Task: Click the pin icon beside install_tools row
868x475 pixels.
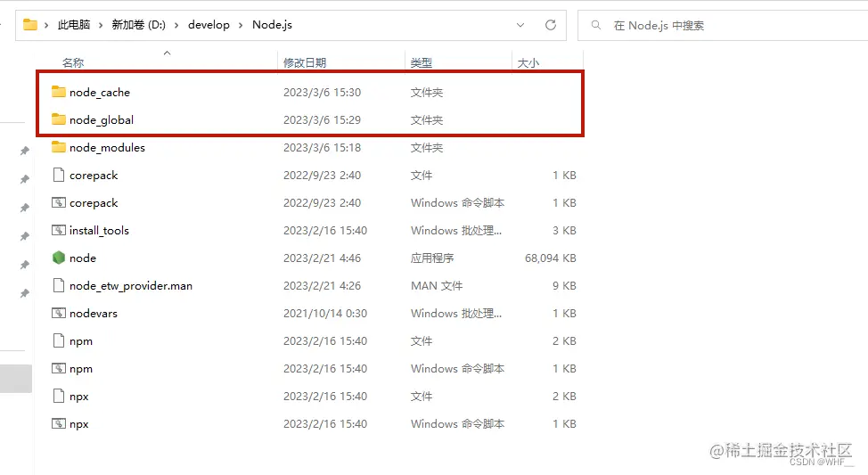Action: tap(24, 236)
